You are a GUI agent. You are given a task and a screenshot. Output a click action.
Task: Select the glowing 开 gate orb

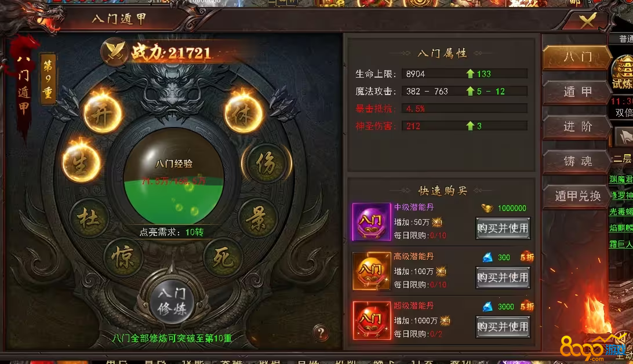tap(103, 114)
